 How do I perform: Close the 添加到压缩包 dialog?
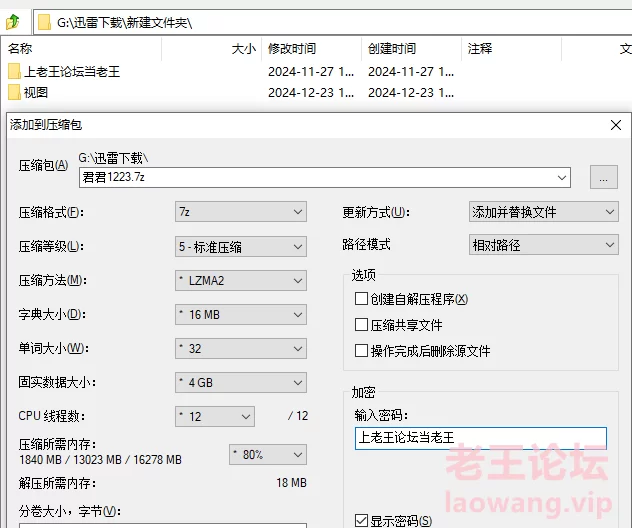pyautogui.click(x=615, y=125)
